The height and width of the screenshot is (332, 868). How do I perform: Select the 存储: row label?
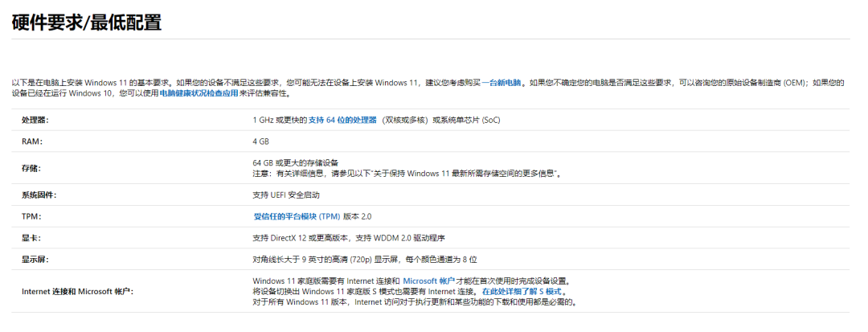point(31,168)
